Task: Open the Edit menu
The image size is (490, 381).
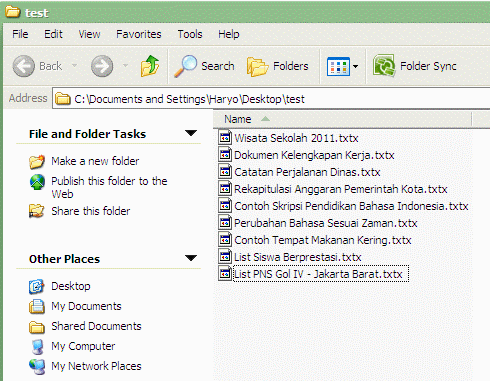Action: click(x=53, y=34)
